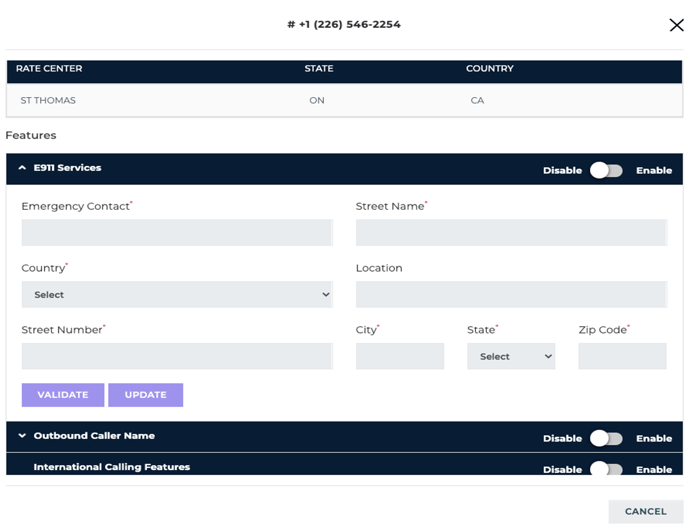Select the Street Number input box
Viewport: 688px width, 529px height.
pyautogui.click(x=176, y=357)
